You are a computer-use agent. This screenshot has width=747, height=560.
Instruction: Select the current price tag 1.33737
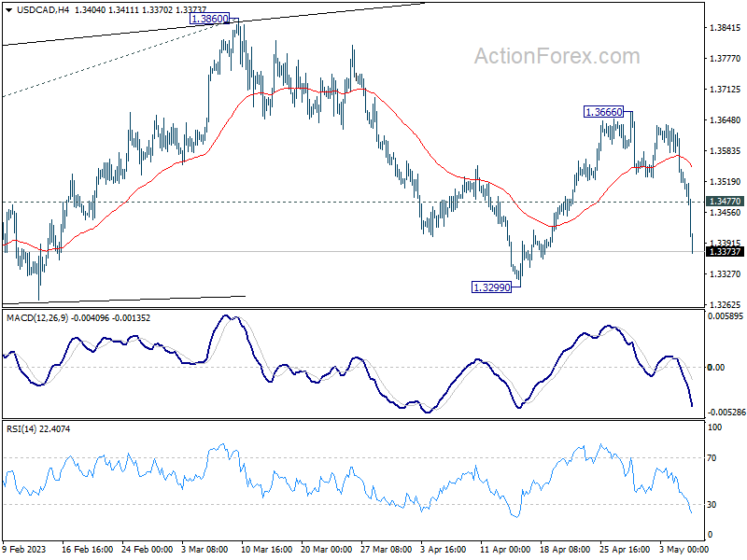[725, 251]
